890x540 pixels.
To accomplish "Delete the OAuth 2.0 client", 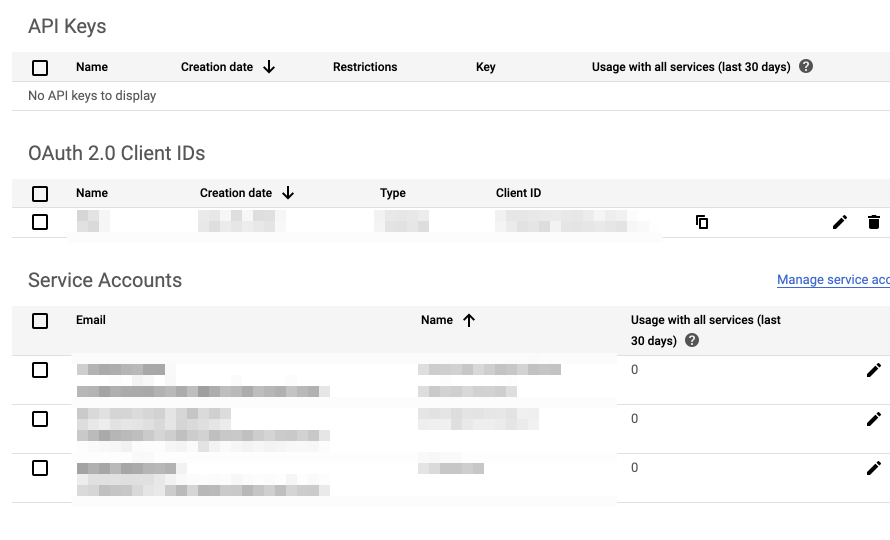I will click(874, 222).
